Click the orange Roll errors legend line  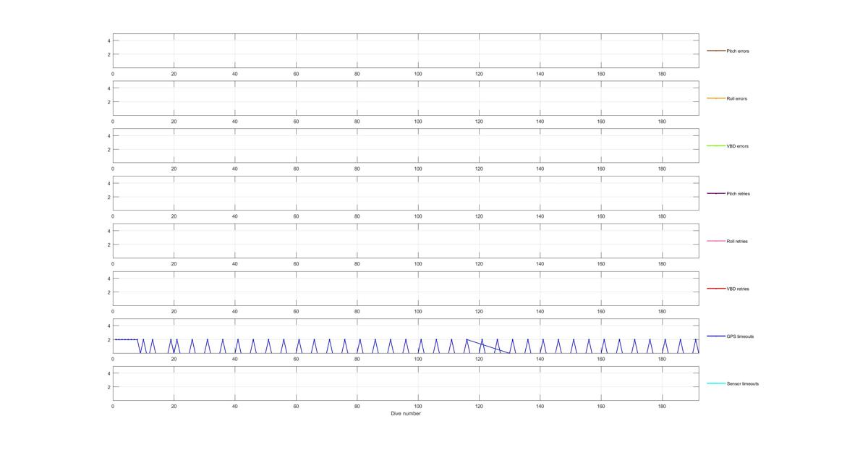(715, 98)
